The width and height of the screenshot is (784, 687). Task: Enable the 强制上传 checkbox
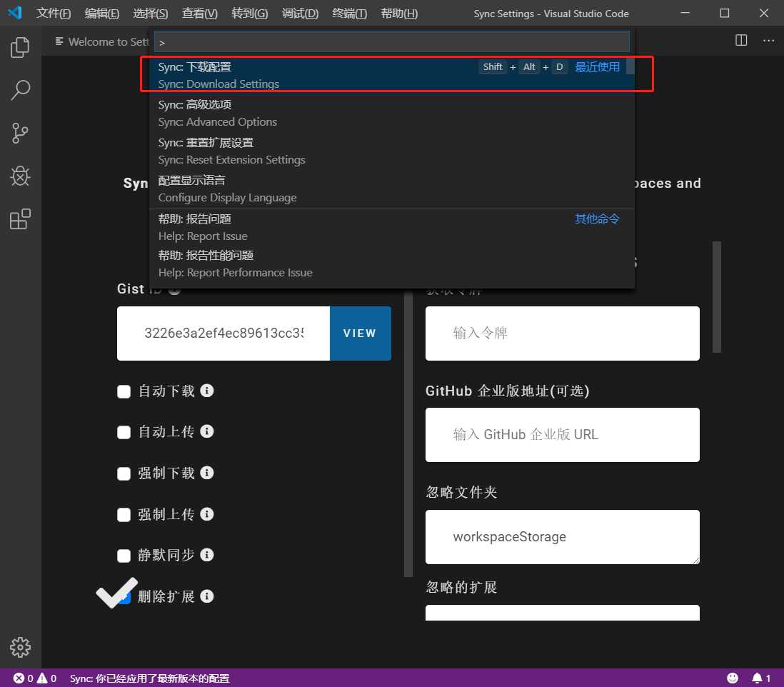[124, 514]
